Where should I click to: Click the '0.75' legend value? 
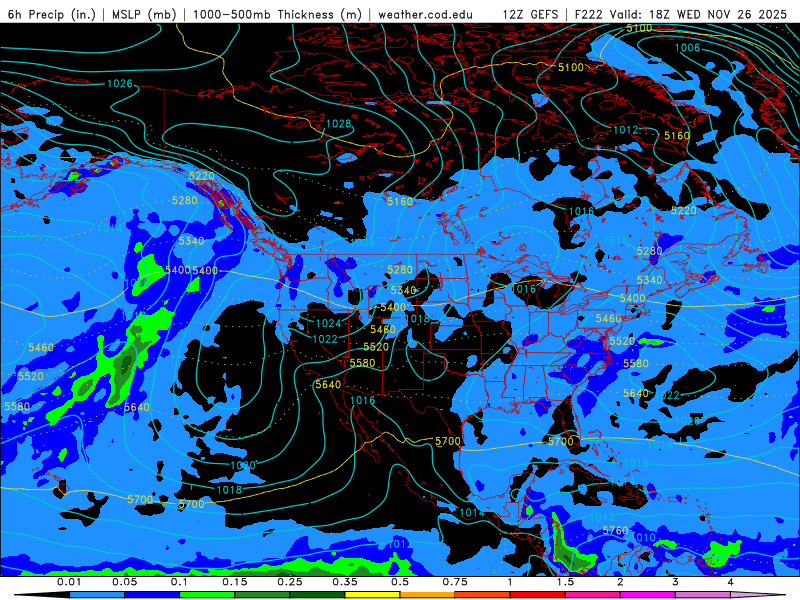click(x=455, y=582)
